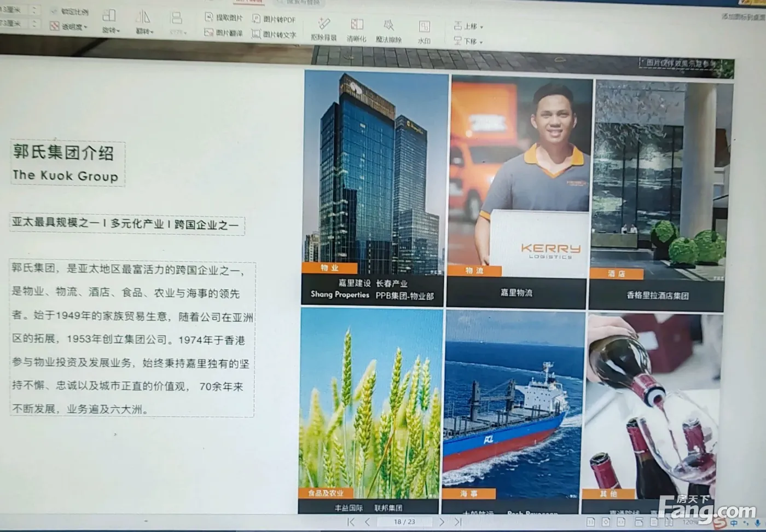
Task: Open the 下移 (send backward) dropdown
Action: click(468, 41)
